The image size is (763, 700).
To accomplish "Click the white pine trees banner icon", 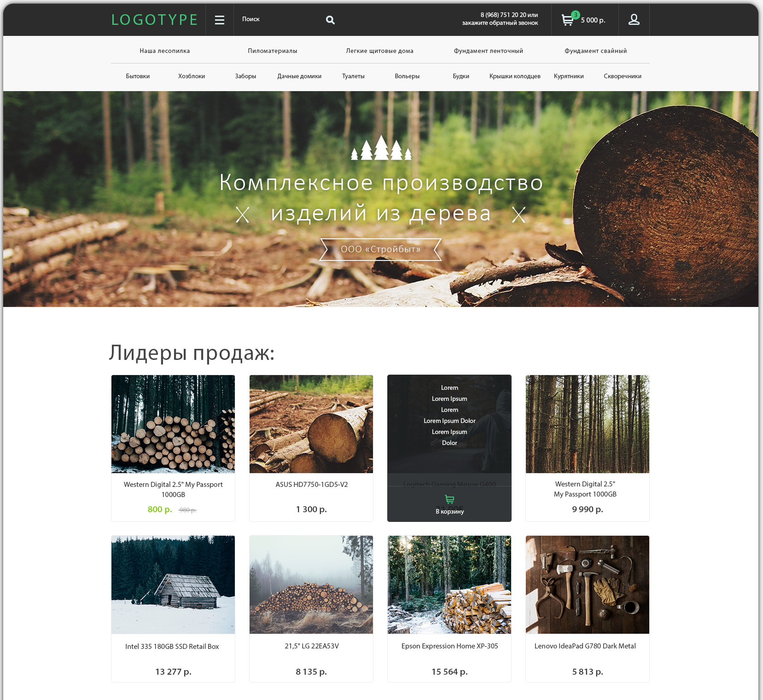I will 381,147.
